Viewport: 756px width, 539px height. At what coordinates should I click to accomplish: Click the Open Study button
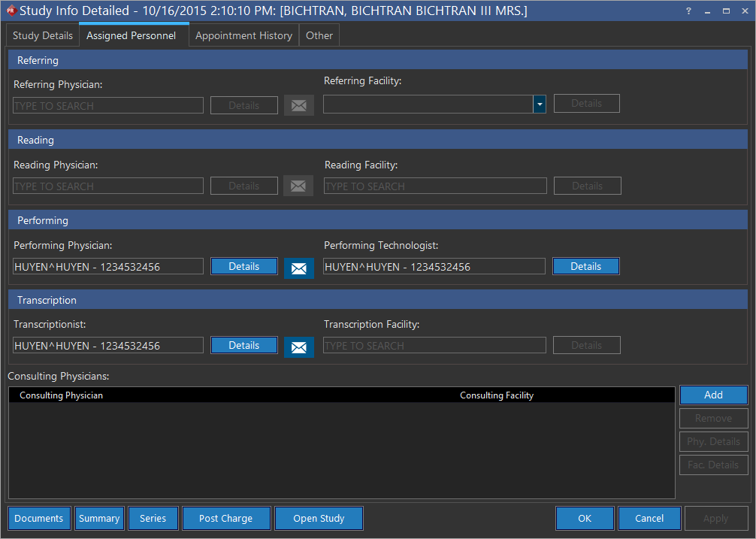click(x=319, y=518)
